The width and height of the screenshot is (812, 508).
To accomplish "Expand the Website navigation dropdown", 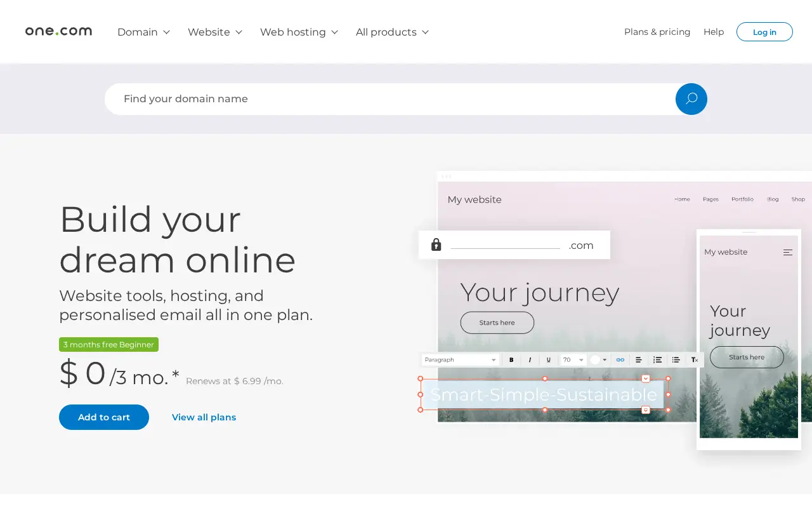I will pos(215,32).
